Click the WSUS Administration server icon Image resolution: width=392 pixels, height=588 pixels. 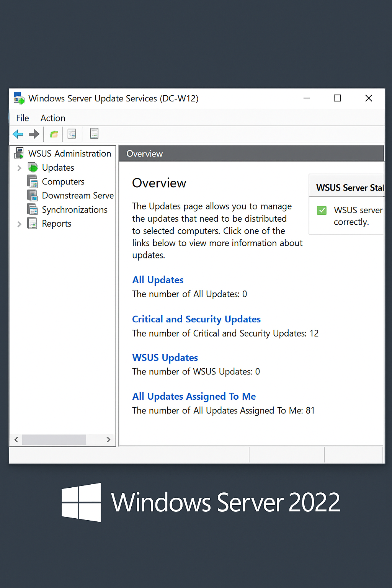(18, 153)
